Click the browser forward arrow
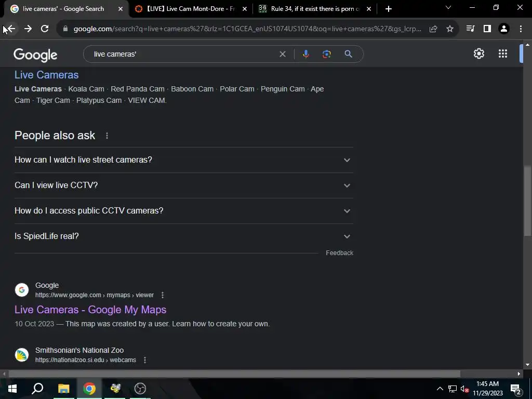This screenshot has width=532, height=399. pyautogui.click(x=28, y=29)
